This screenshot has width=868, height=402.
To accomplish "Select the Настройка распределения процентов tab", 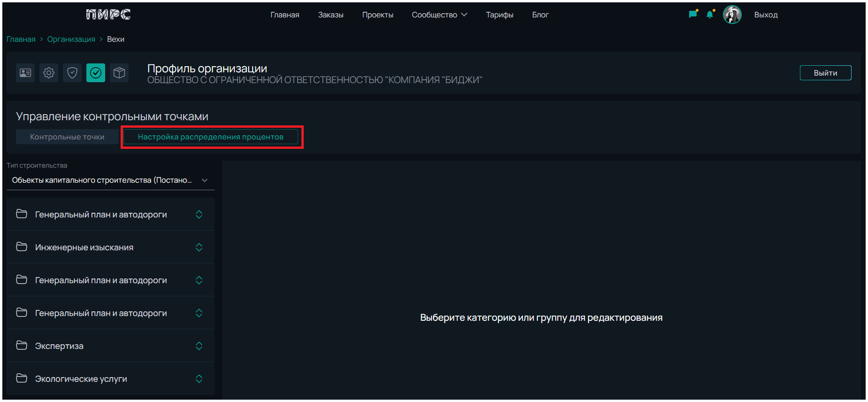I will pos(210,137).
